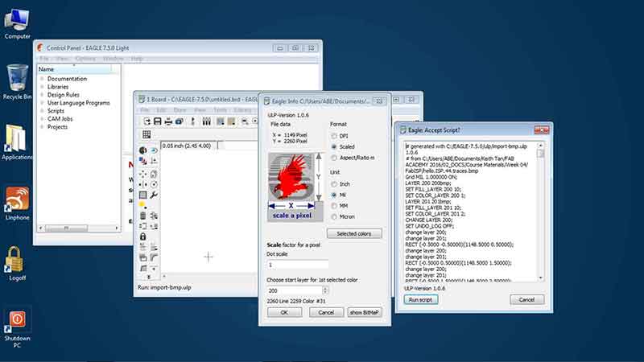Select the Miter tool in Board palette
The height and width of the screenshot is (362, 644).
(154, 257)
